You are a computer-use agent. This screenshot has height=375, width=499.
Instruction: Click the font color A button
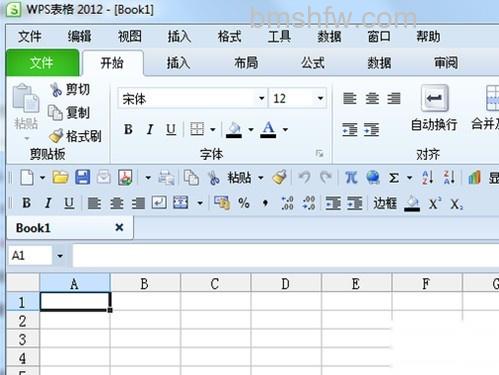pos(268,129)
